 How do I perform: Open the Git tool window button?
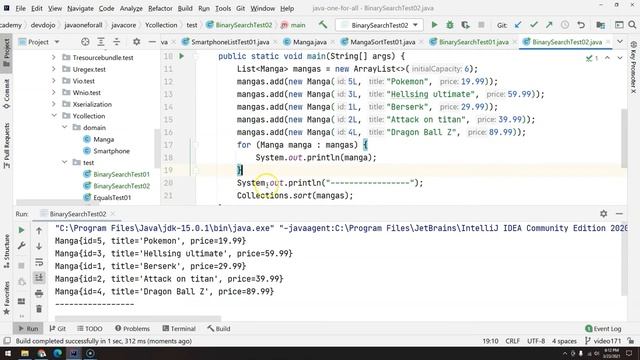tap(58, 328)
